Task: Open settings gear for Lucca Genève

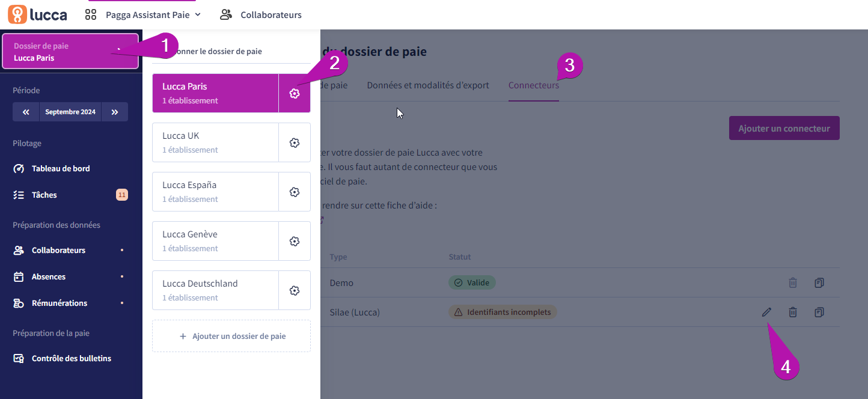Action: click(295, 241)
